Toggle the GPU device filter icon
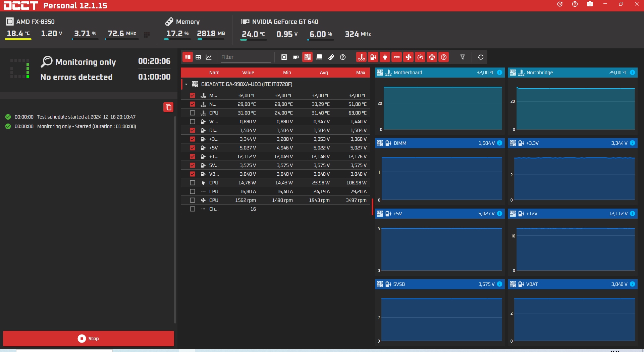 pyautogui.click(x=296, y=57)
